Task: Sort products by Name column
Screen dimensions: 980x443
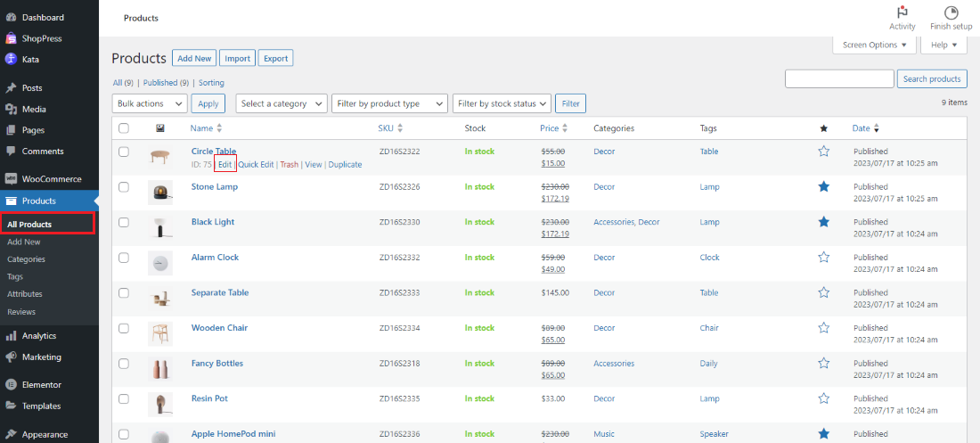Action: 207,128
